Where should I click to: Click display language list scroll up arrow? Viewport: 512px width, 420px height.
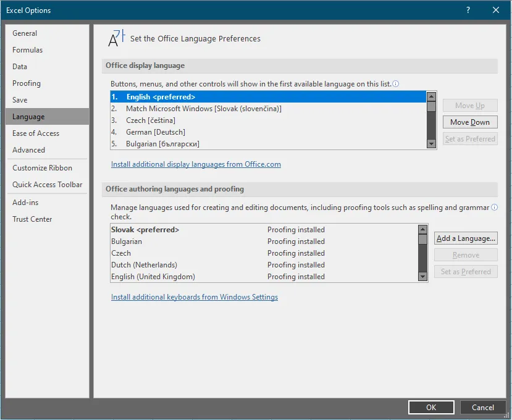click(431, 96)
